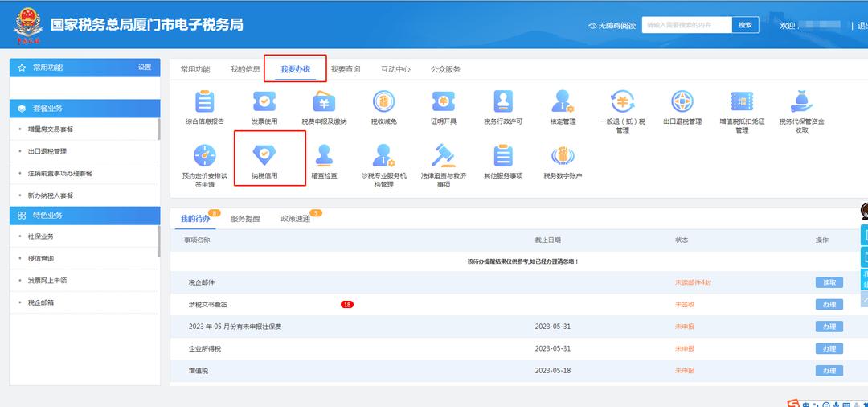Open the 公众服务 tab

coord(445,69)
